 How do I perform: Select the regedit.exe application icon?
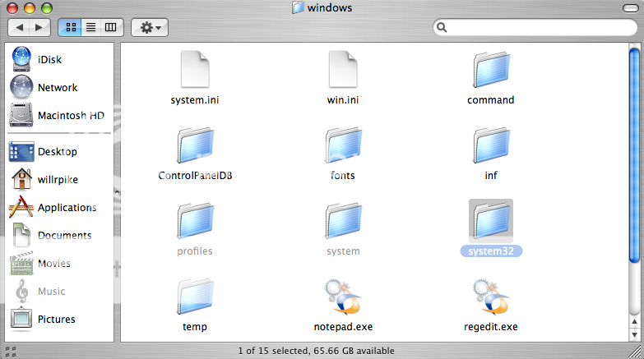[x=491, y=297]
